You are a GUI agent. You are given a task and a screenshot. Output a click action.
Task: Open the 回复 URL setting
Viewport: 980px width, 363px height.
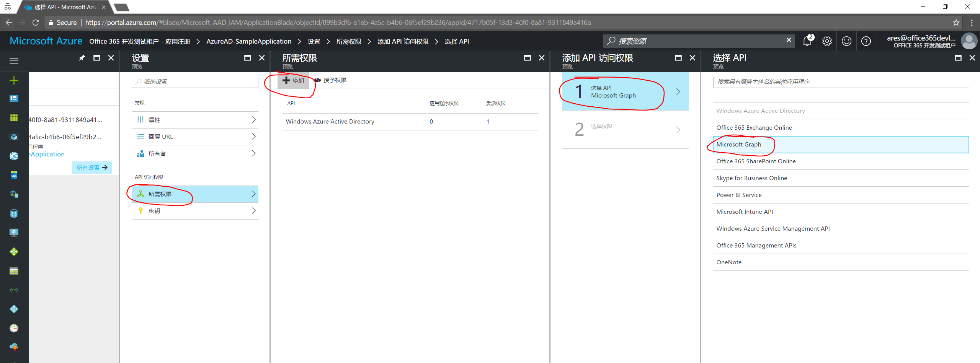(195, 137)
